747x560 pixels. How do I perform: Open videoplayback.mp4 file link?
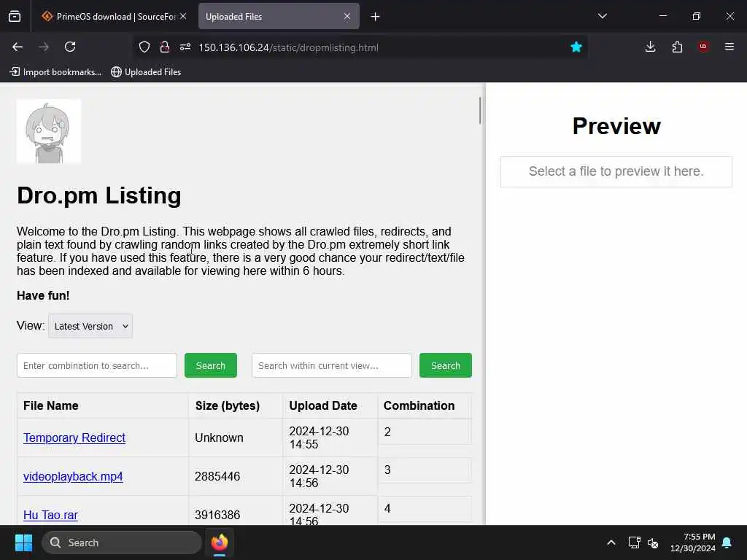coord(73,476)
